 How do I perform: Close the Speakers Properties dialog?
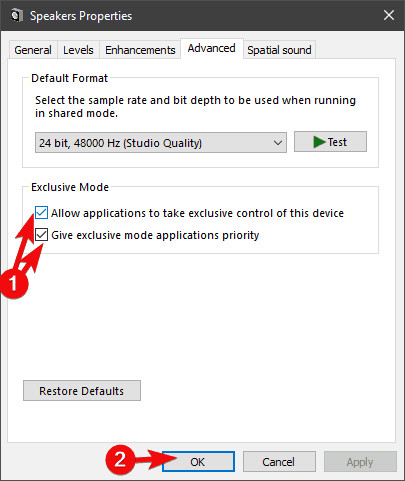389,15
